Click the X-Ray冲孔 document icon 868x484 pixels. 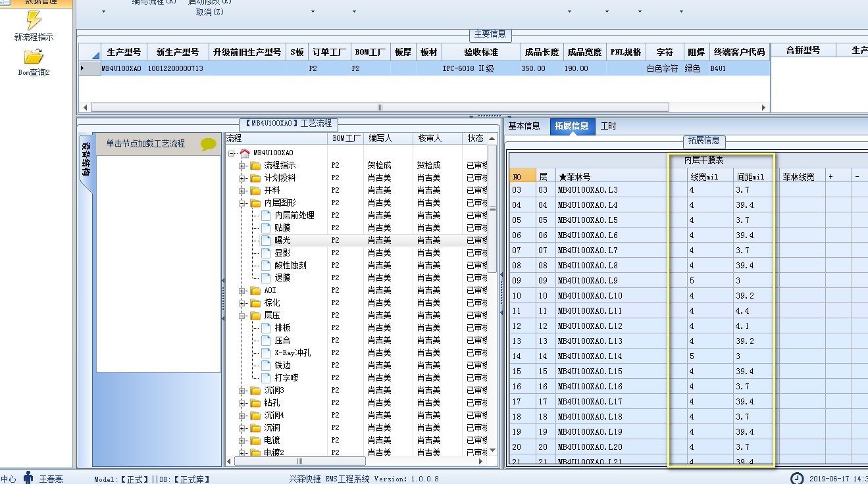[266, 352]
